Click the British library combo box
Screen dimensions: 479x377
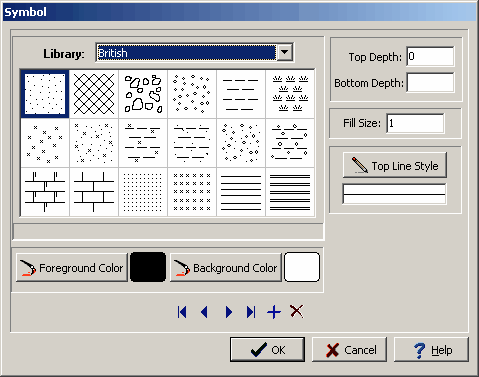coord(194,53)
